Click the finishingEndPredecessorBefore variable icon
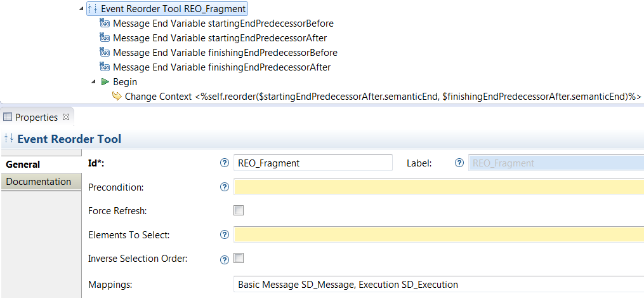644x298 pixels. coord(105,53)
